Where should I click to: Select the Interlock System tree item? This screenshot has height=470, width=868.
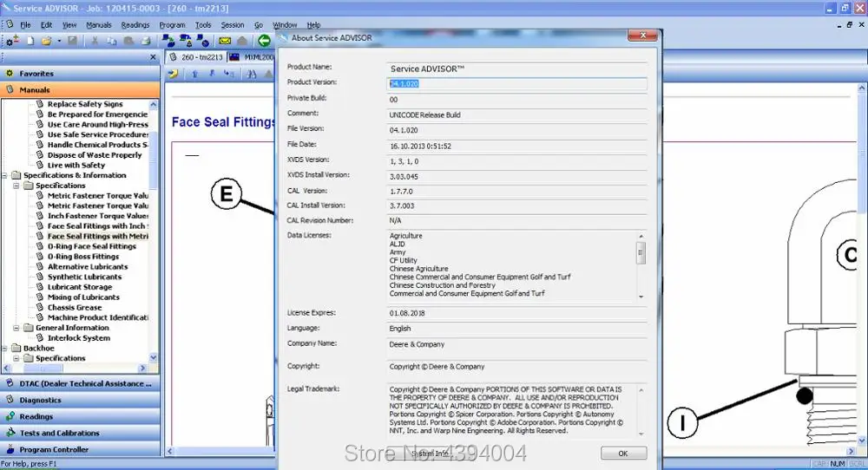(x=79, y=338)
